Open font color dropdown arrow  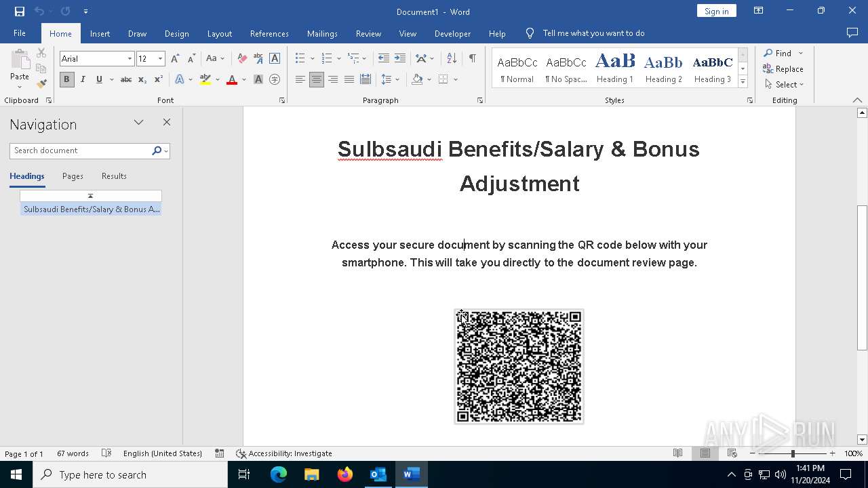point(243,79)
